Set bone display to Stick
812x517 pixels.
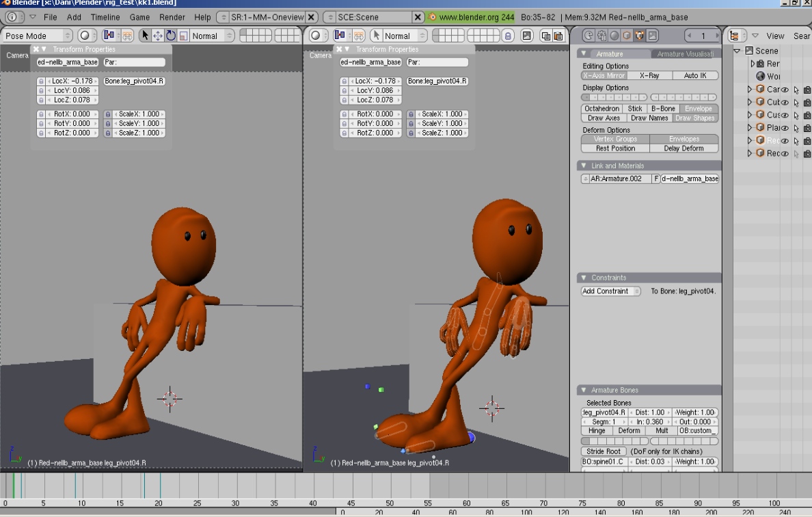[635, 109]
